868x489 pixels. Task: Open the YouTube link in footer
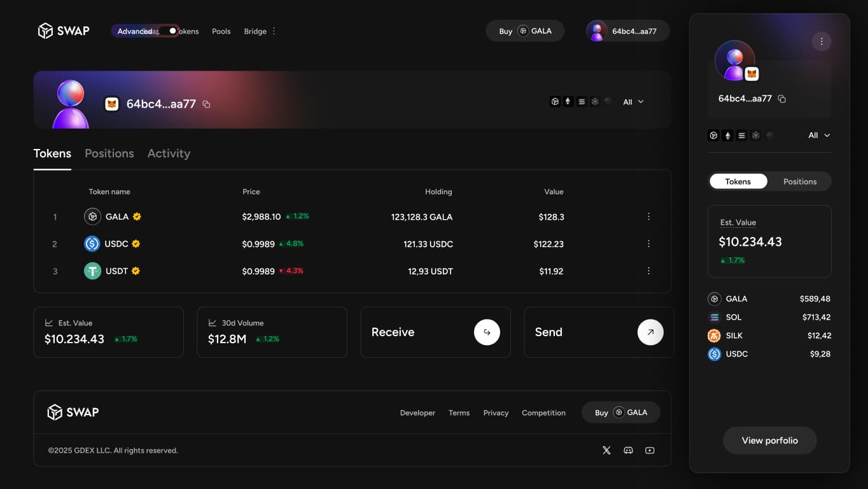(x=650, y=450)
